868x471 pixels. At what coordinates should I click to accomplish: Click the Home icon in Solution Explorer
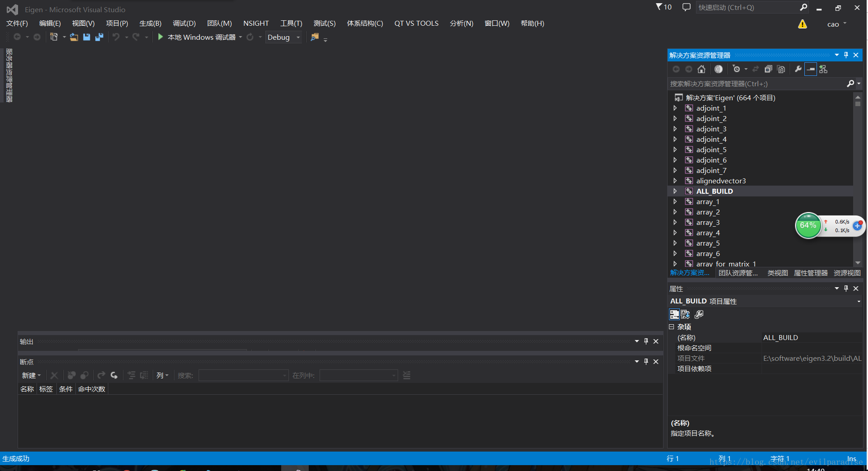tap(701, 69)
